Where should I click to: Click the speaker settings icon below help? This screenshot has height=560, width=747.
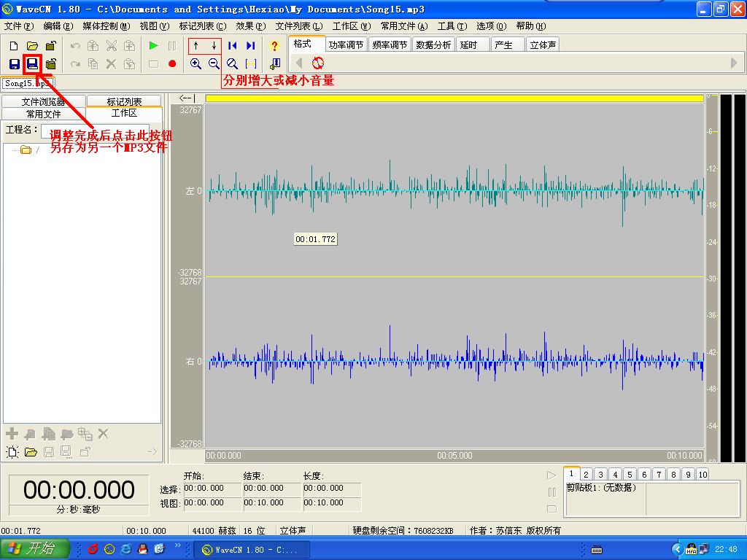pyautogui.click(x=274, y=64)
